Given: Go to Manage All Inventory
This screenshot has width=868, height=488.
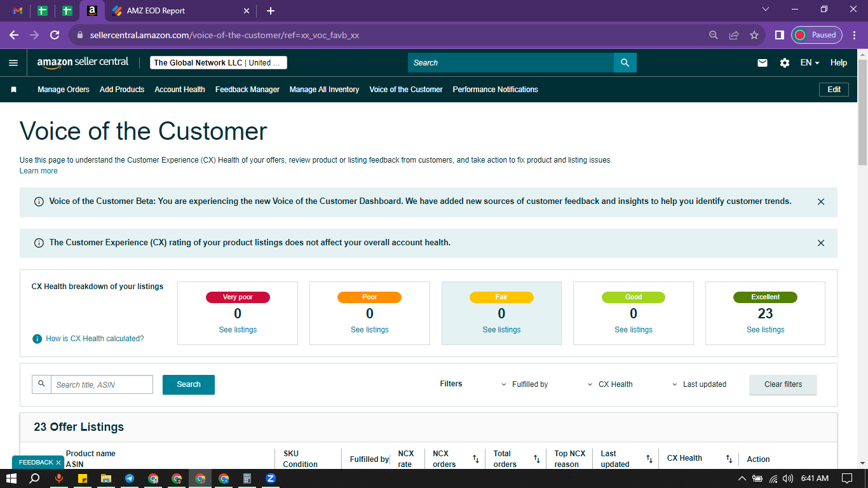Looking at the screenshot, I should (x=324, y=90).
